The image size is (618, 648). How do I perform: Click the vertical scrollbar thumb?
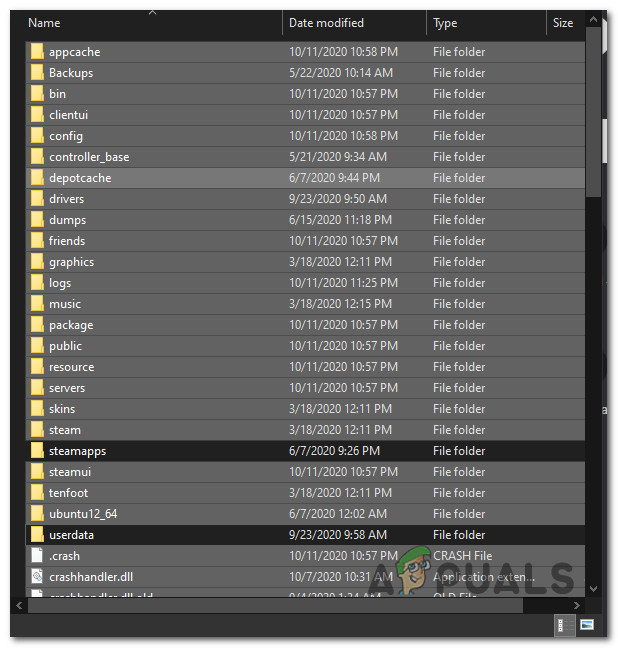click(594, 112)
